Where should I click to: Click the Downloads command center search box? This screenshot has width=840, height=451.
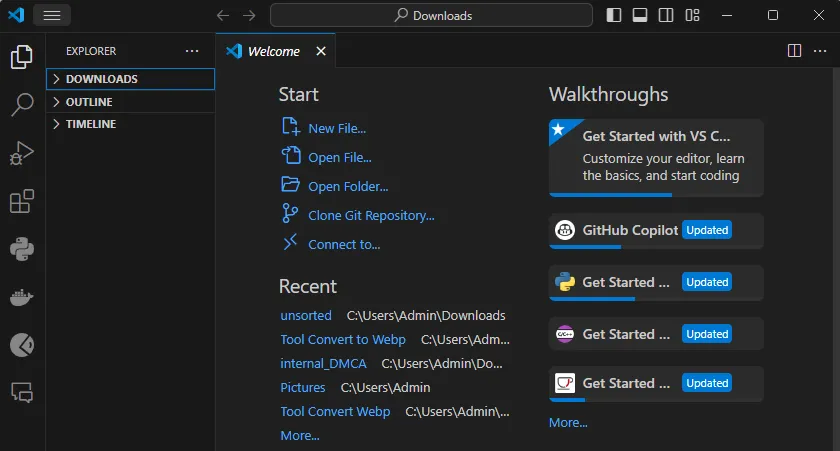click(431, 16)
